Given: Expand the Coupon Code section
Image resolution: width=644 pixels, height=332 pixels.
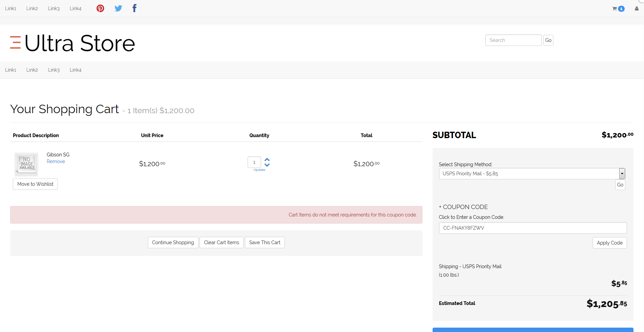Looking at the screenshot, I should click(463, 207).
